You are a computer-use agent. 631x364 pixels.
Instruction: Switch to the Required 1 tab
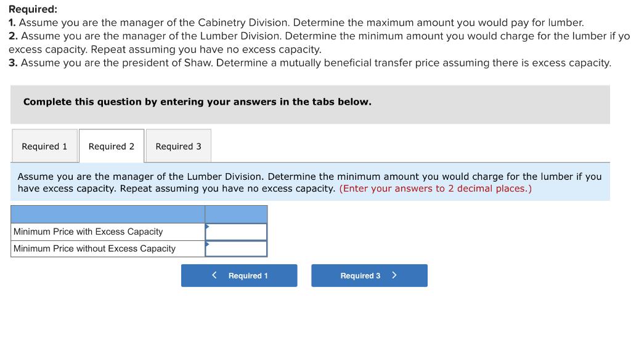pyautogui.click(x=44, y=146)
